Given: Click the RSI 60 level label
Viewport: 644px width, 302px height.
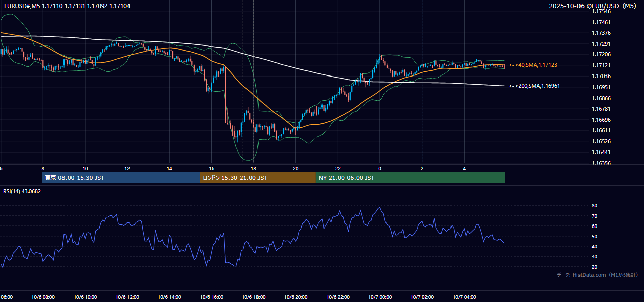Looking at the screenshot, I should pyautogui.click(x=595, y=226).
